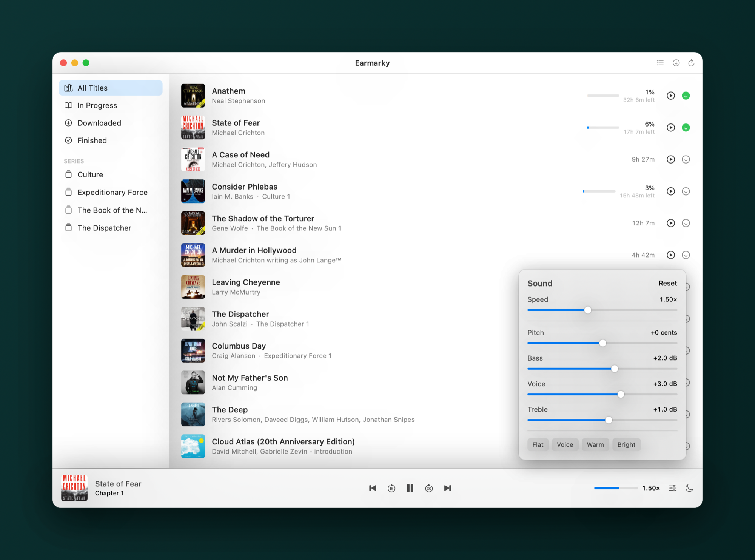Open The Dispatcher series in sidebar

(111, 228)
